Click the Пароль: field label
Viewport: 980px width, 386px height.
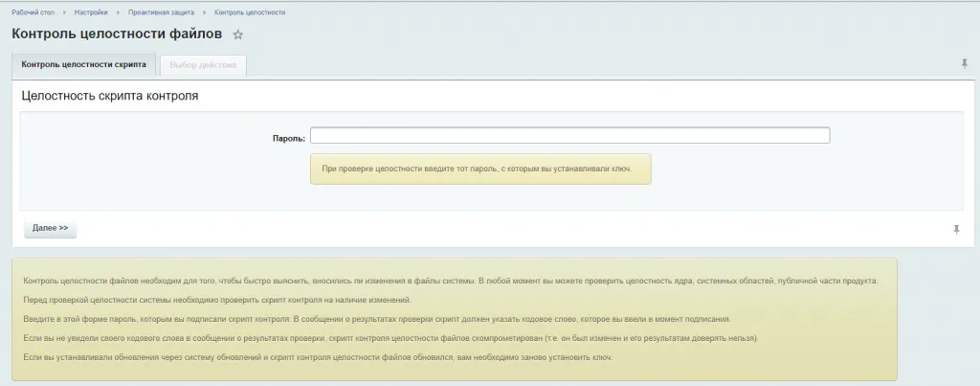point(289,138)
